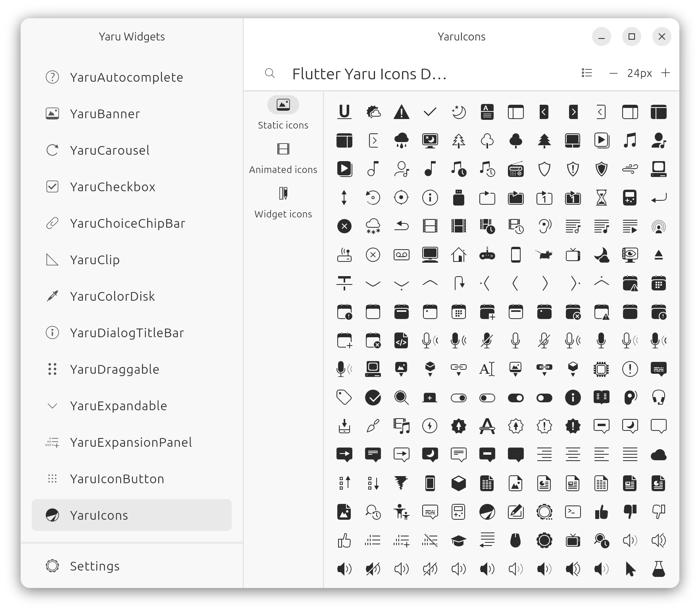Select the home house icon
The width and height of the screenshot is (700, 611).
click(459, 255)
